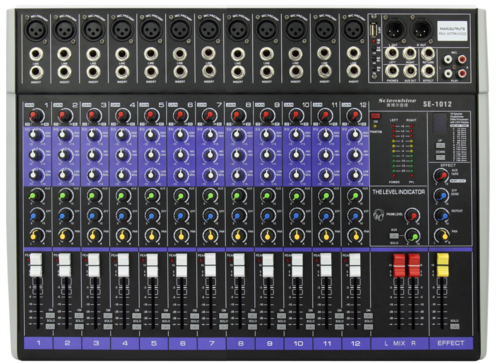Click channel 10 LOW EQ knob
Viewport: 500px width, 364px height.
[x=296, y=175]
